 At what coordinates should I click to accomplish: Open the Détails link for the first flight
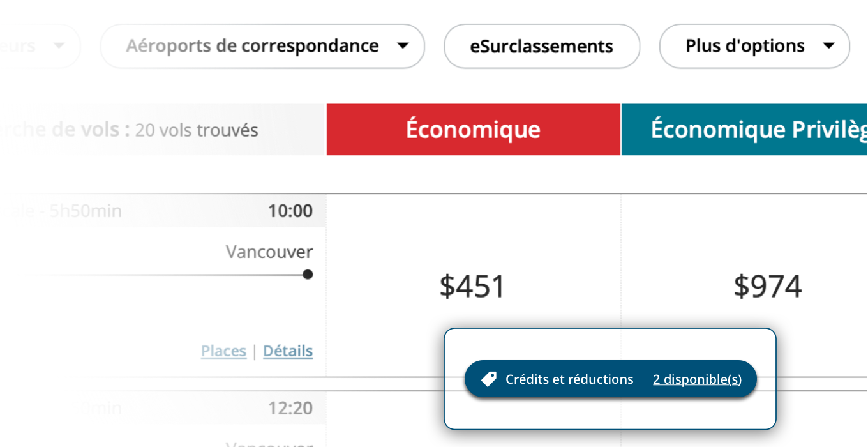288,351
